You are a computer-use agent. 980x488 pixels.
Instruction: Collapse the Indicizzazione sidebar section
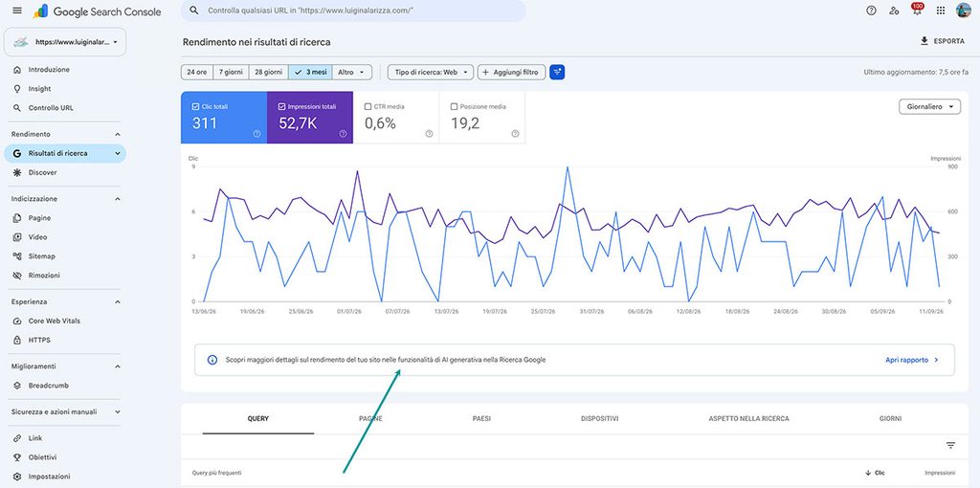(x=118, y=199)
